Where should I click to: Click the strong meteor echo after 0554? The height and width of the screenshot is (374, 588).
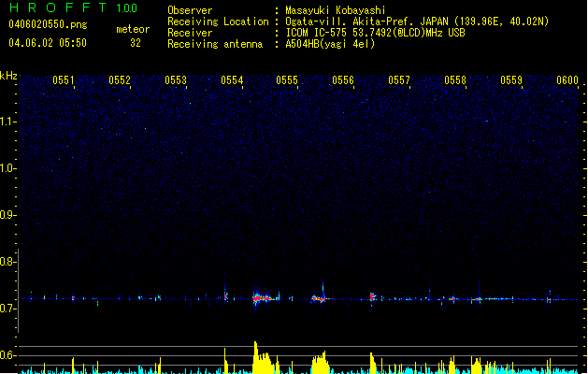click(x=264, y=298)
